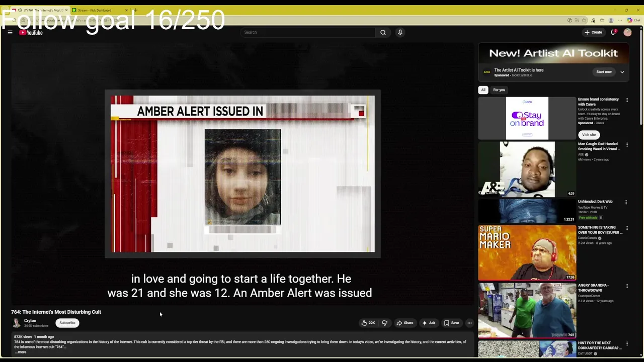The width and height of the screenshot is (644, 362).
Task: Open 'The Artlist AI Toolkit is here' link
Action: [x=519, y=70]
